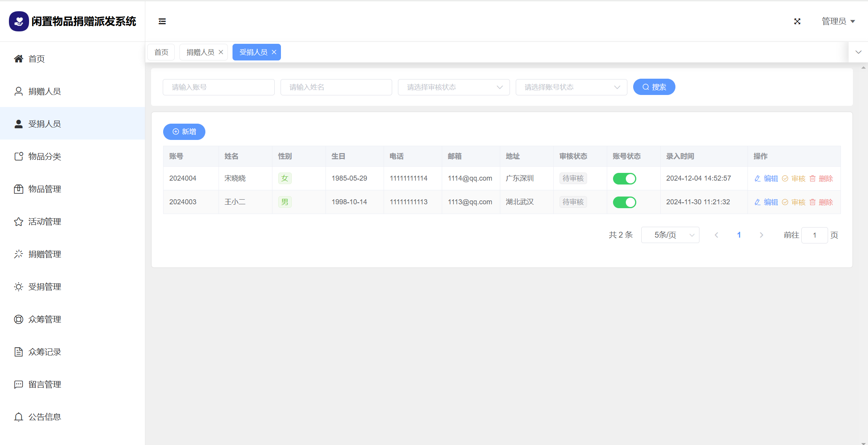Click delete trash icon for 王小二
This screenshot has height=445, width=868.
click(x=813, y=202)
